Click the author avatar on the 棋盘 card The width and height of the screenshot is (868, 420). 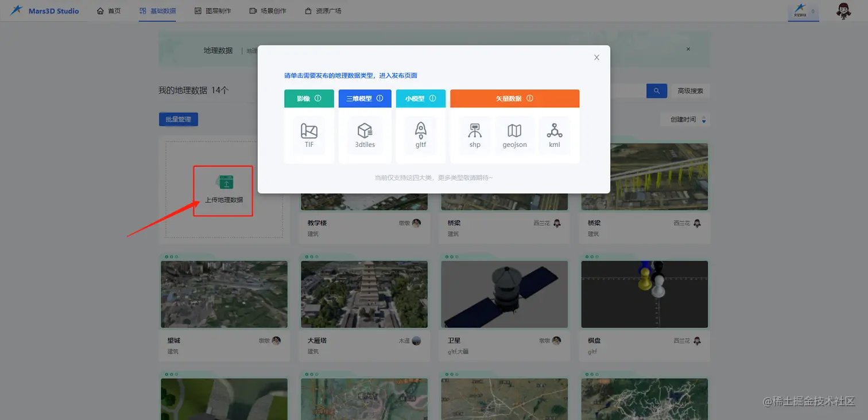[697, 341]
